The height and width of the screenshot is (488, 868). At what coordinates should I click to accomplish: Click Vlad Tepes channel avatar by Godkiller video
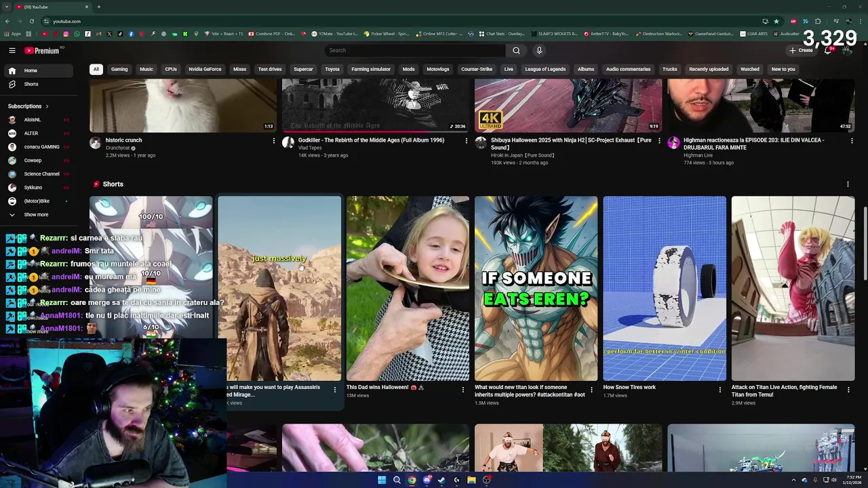tap(288, 143)
